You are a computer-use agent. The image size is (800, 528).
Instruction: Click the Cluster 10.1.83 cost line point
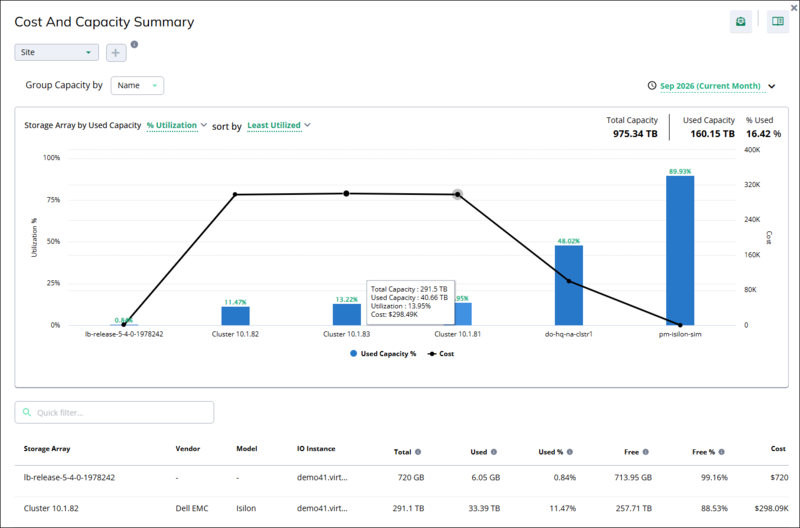click(x=346, y=193)
